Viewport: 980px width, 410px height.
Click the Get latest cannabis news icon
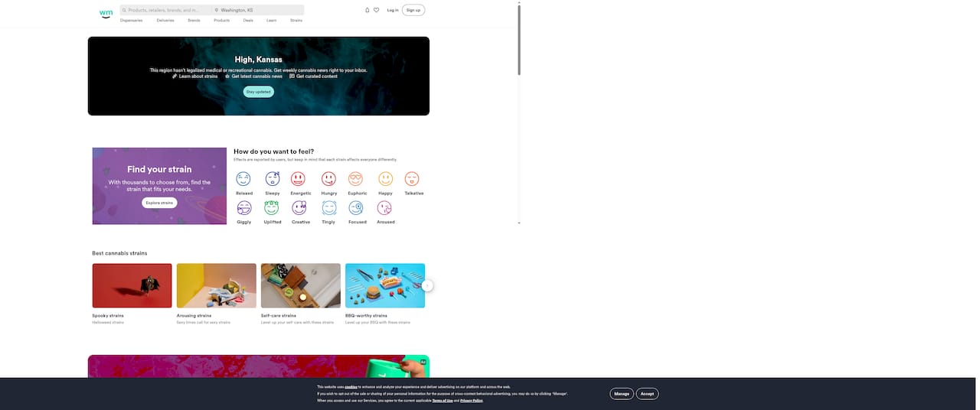tap(227, 76)
